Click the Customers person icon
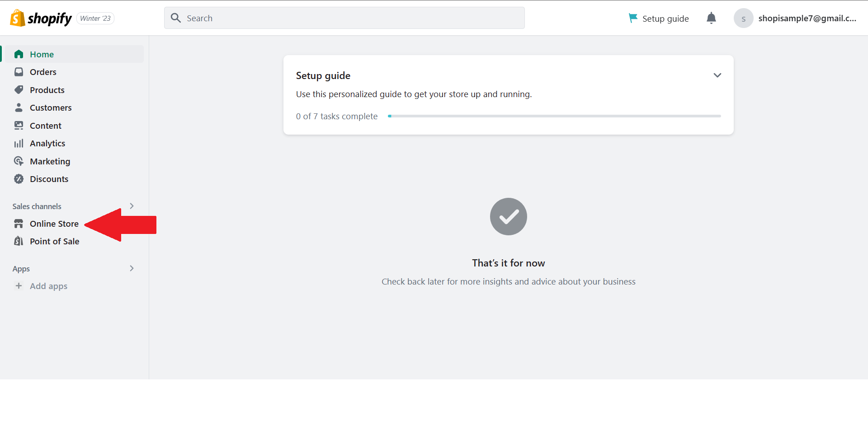 coord(19,107)
